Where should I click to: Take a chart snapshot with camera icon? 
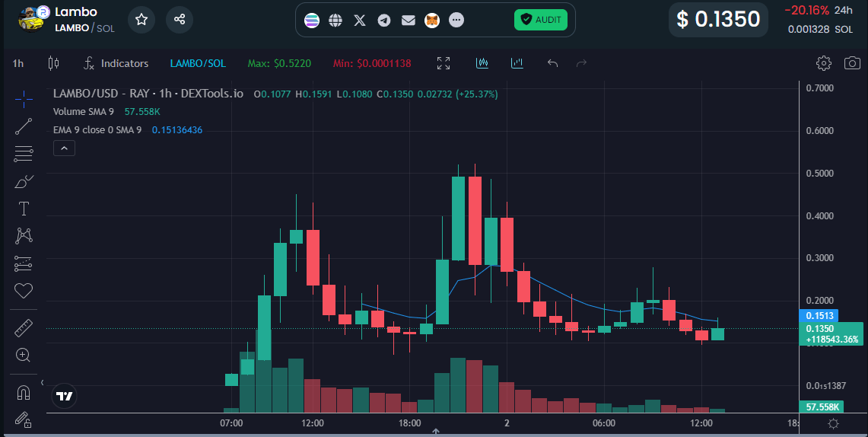click(x=852, y=63)
